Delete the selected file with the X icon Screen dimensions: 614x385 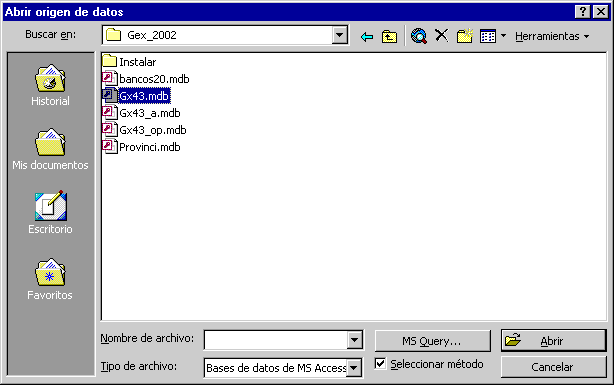pyautogui.click(x=442, y=36)
